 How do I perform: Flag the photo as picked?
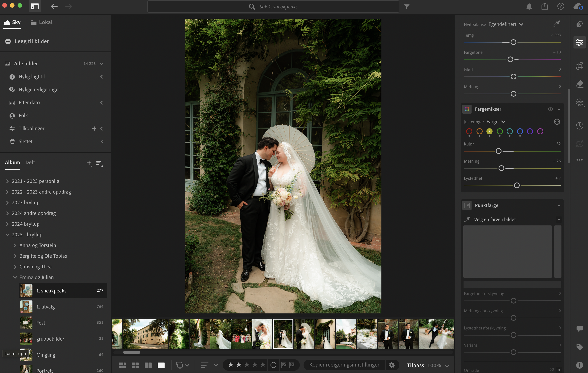pyautogui.click(x=284, y=365)
